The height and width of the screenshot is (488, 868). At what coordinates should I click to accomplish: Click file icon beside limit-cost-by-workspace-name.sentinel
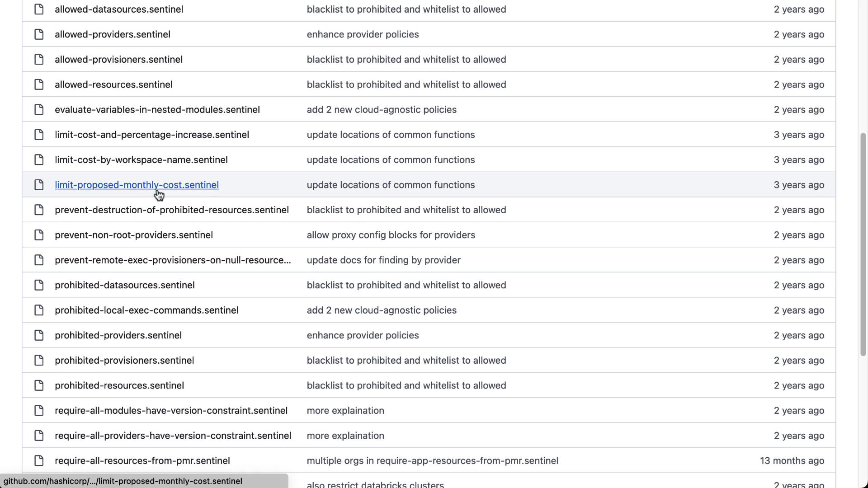point(39,160)
